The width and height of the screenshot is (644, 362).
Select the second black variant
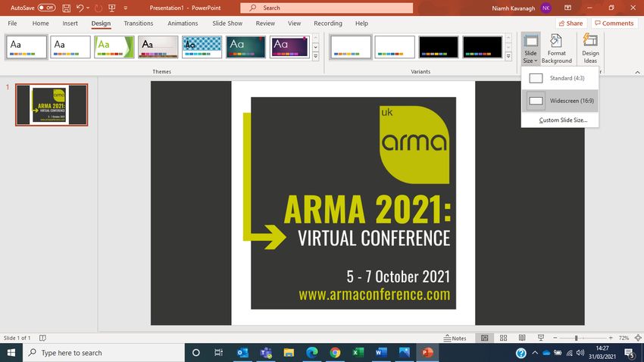coord(482,47)
